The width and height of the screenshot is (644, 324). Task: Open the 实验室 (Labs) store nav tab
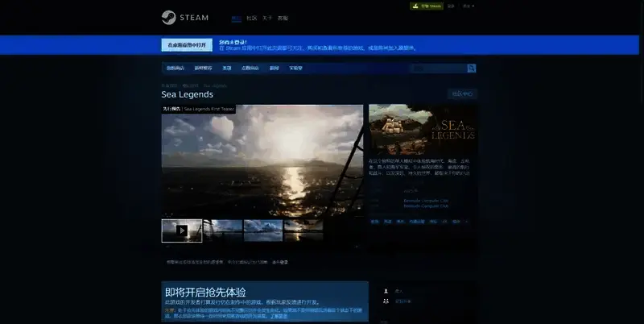click(295, 69)
